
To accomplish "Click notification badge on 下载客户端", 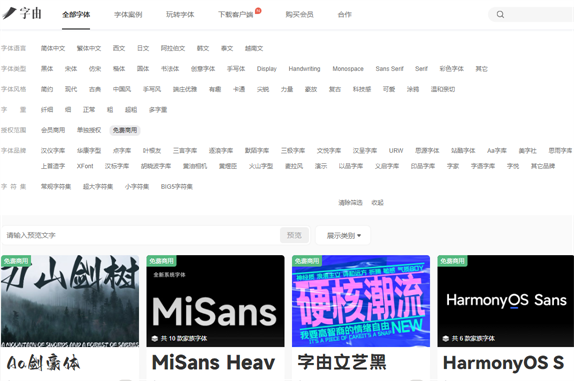I will click(258, 11).
